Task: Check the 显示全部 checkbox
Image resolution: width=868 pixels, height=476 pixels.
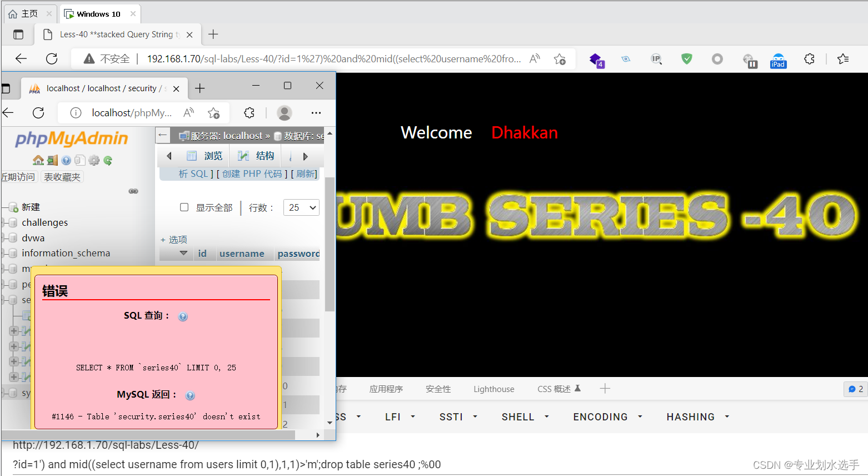Action: pos(184,207)
